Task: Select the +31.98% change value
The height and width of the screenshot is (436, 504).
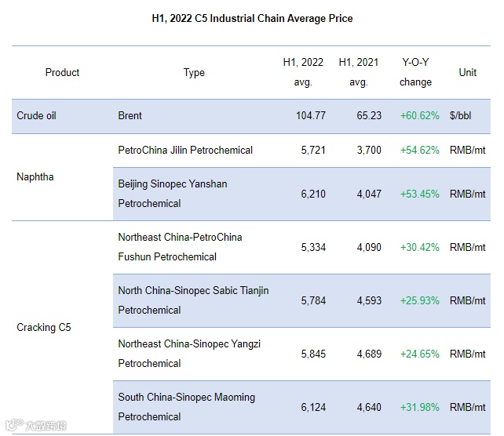Action: coord(419,407)
